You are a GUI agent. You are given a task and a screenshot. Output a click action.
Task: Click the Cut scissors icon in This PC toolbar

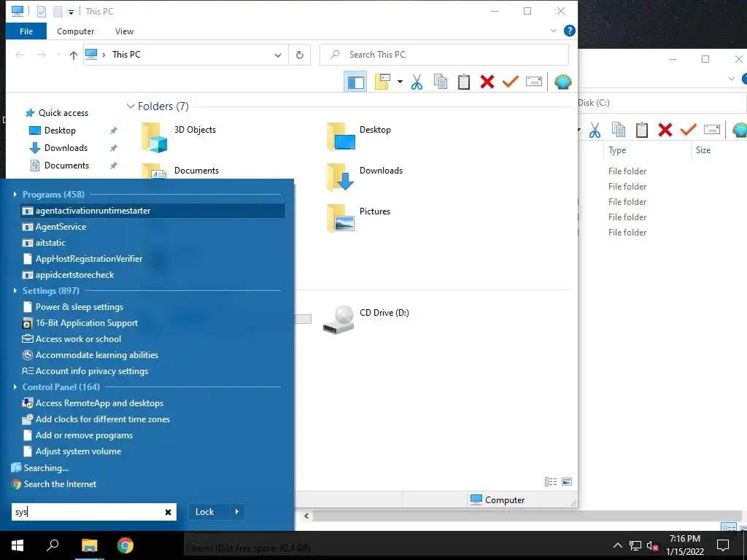click(417, 82)
